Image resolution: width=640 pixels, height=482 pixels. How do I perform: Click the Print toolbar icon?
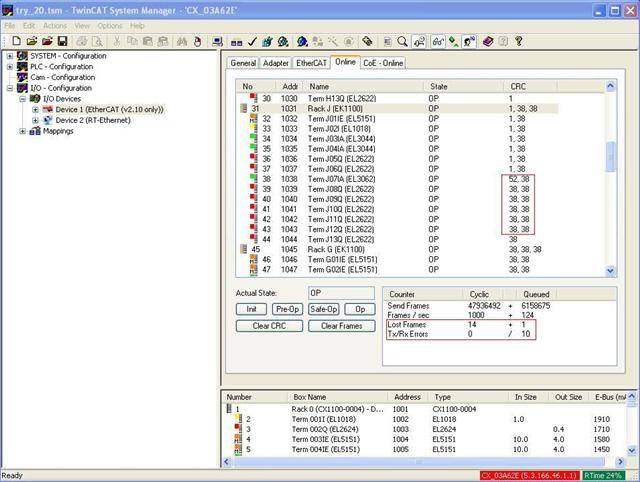[82, 41]
